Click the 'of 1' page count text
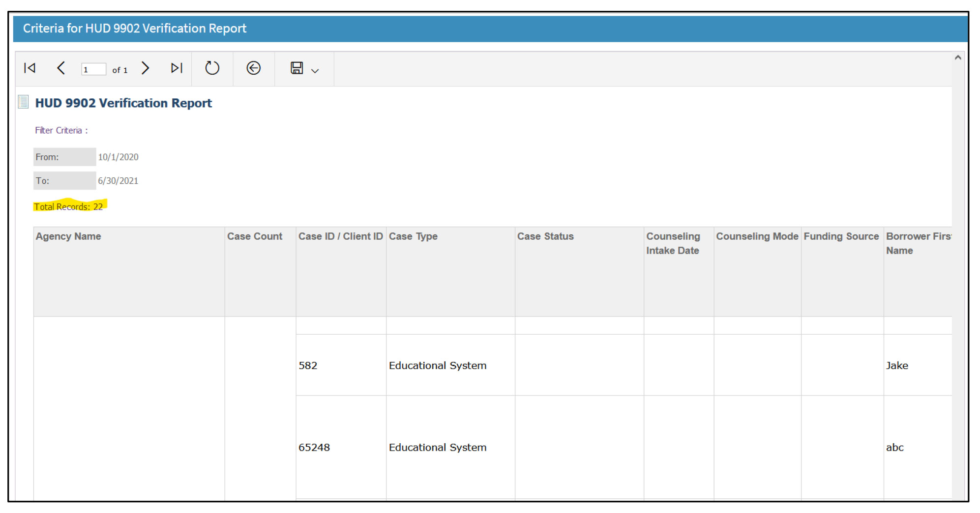Viewport: 980px width, 513px height. 120,70
